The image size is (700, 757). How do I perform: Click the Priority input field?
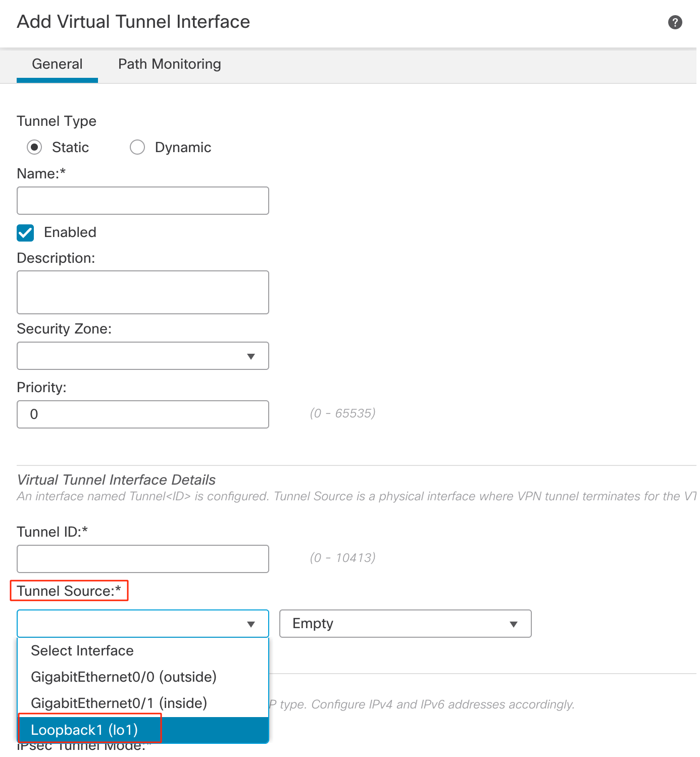coord(142,414)
